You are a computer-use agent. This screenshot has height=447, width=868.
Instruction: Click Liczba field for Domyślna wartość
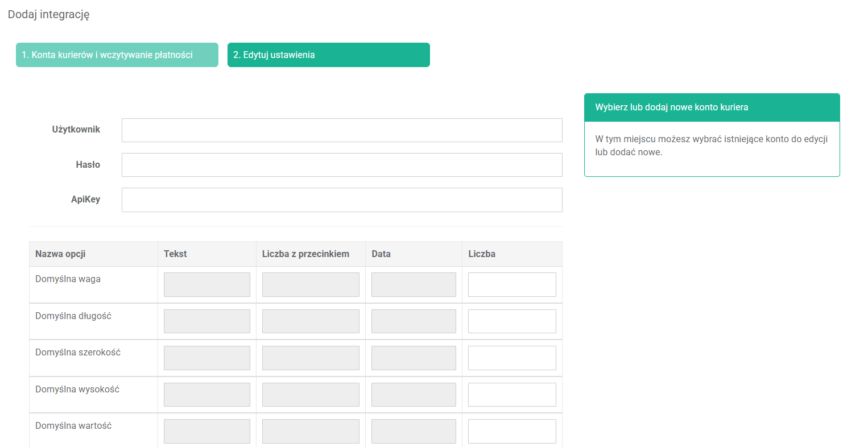click(511, 431)
